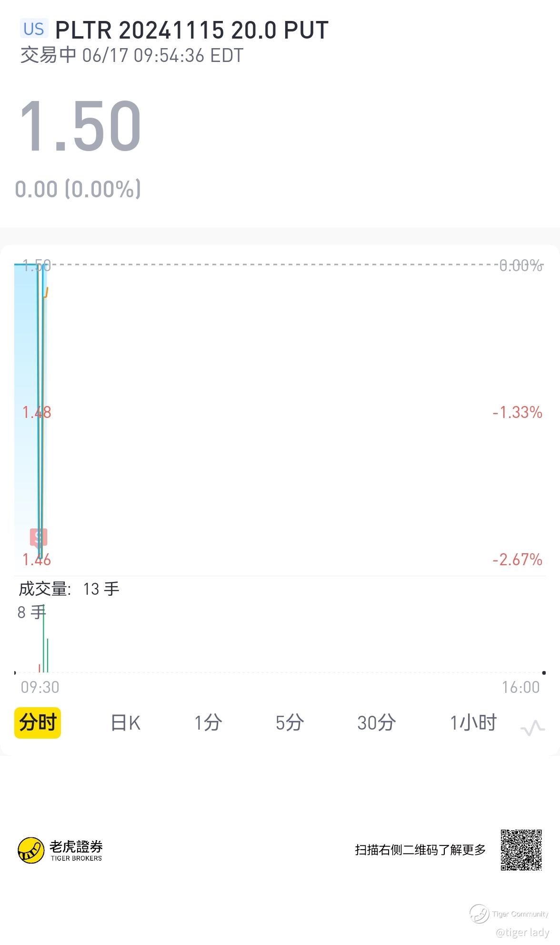Viewport: 560px width, 945px height.
Task: Open the chart indicator waveform icon
Action: coord(533,728)
